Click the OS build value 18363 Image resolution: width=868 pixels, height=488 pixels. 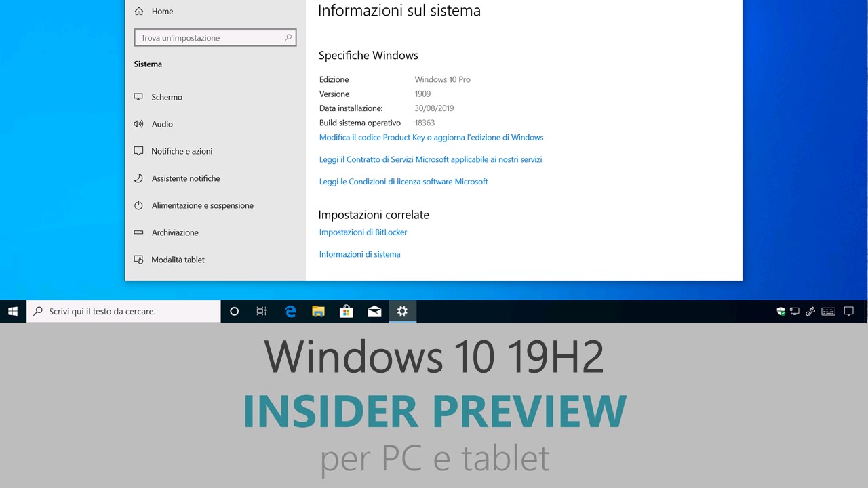point(425,123)
